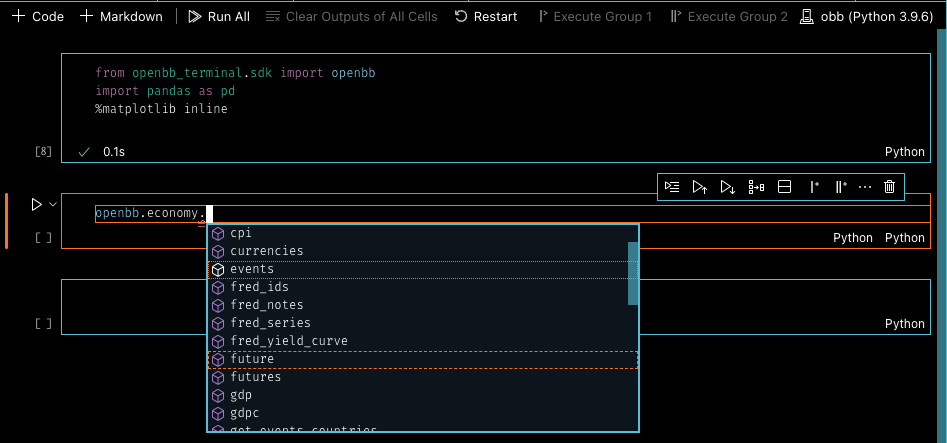Pick gdp from suggestion list
The width and height of the screenshot is (947, 443).
(x=423, y=395)
